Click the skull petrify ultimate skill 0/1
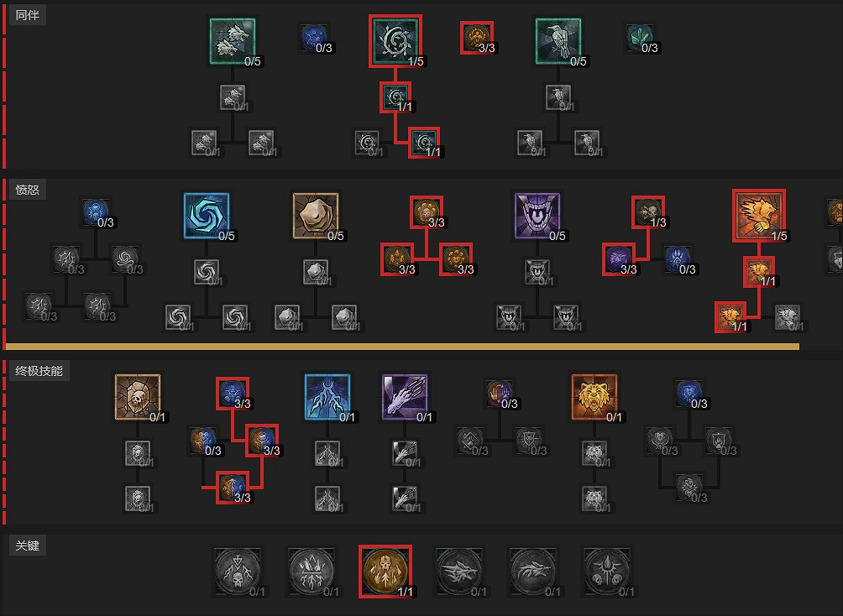 pos(138,397)
